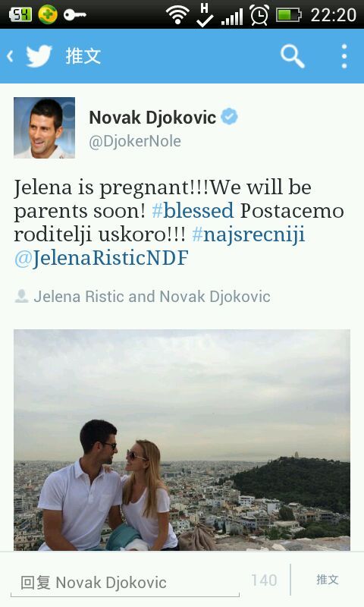The width and height of the screenshot is (364, 607).
Task: View tagged Jelena Ristic and Novak Djokovic
Action: [x=152, y=297]
